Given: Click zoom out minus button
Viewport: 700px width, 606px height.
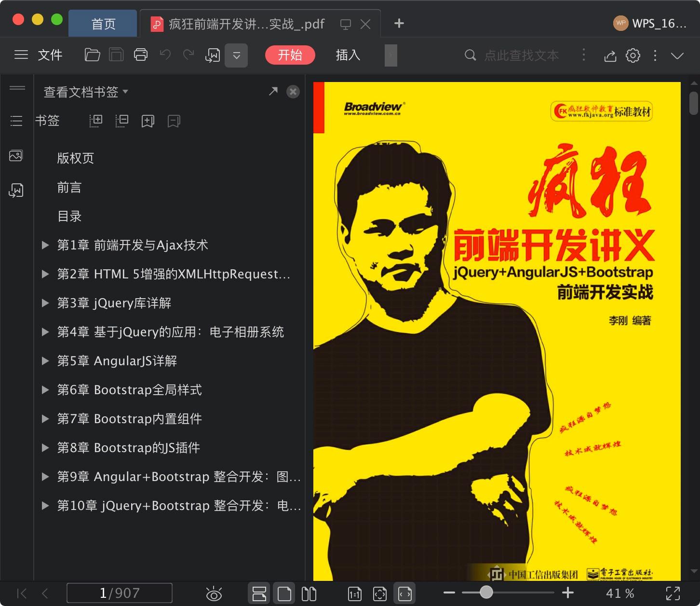Looking at the screenshot, I should pyautogui.click(x=449, y=593).
